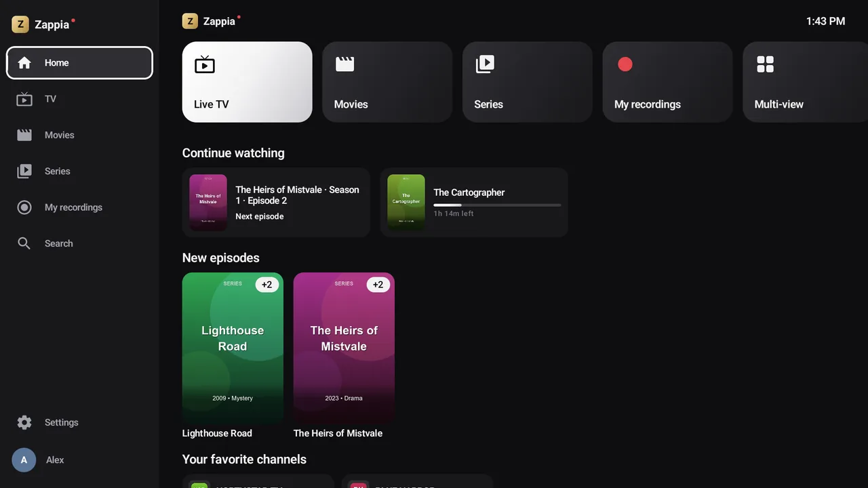Choose the Movies tile in the top row
Viewport: 868px width, 488px height.
click(x=387, y=82)
